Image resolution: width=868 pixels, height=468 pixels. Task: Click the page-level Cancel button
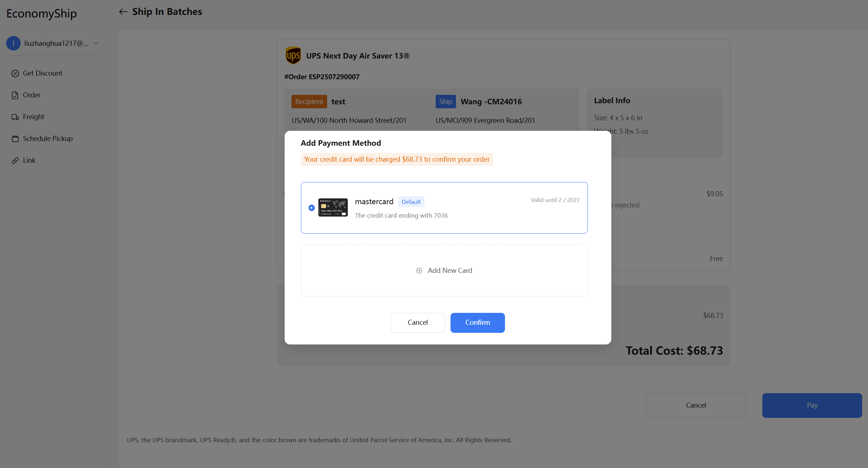(696, 406)
